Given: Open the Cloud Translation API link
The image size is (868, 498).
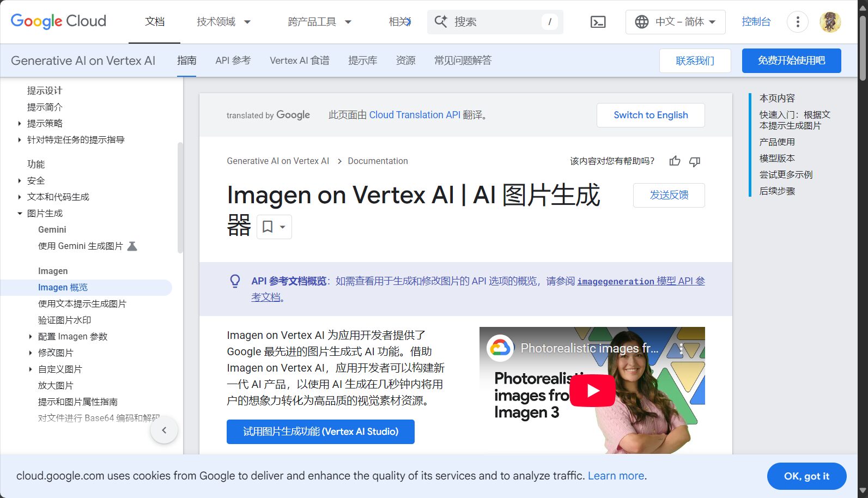Looking at the screenshot, I should coord(415,115).
